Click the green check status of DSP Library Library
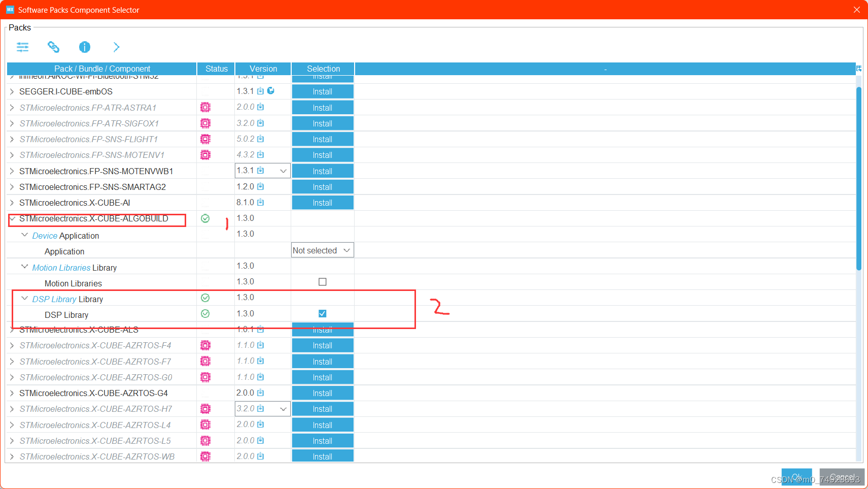 point(205,298)
